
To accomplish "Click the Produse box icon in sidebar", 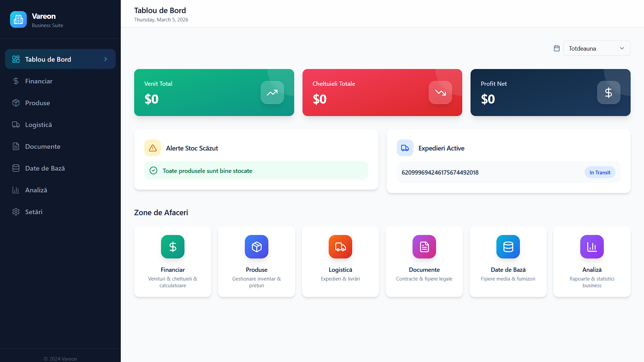I will click(x=16, y=103).
